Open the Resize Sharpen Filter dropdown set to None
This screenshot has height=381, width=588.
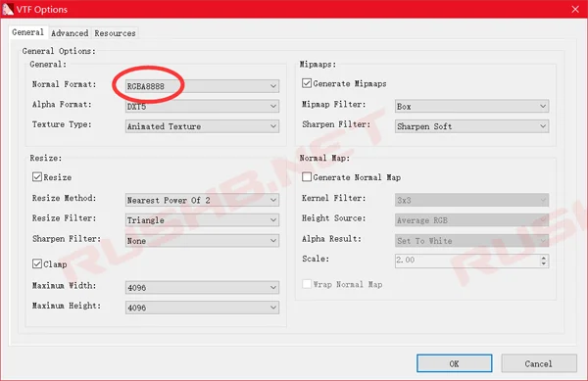click(x=202, y=241)
